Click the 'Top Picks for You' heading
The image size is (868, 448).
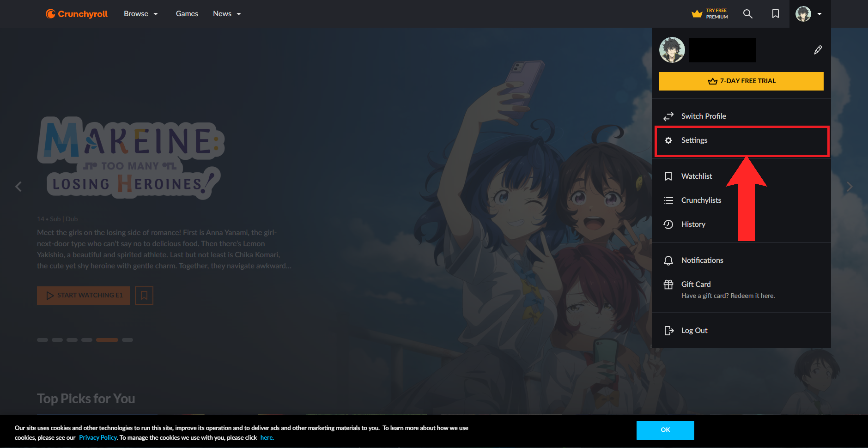point(86,399)
